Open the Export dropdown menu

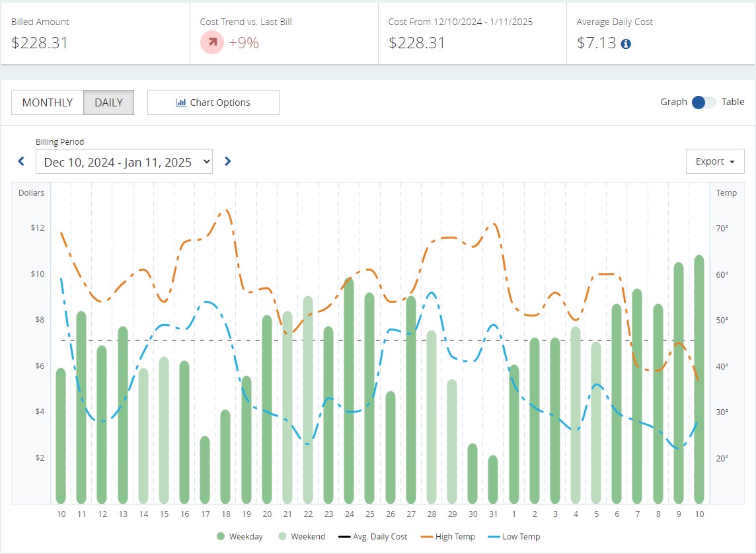715,161
